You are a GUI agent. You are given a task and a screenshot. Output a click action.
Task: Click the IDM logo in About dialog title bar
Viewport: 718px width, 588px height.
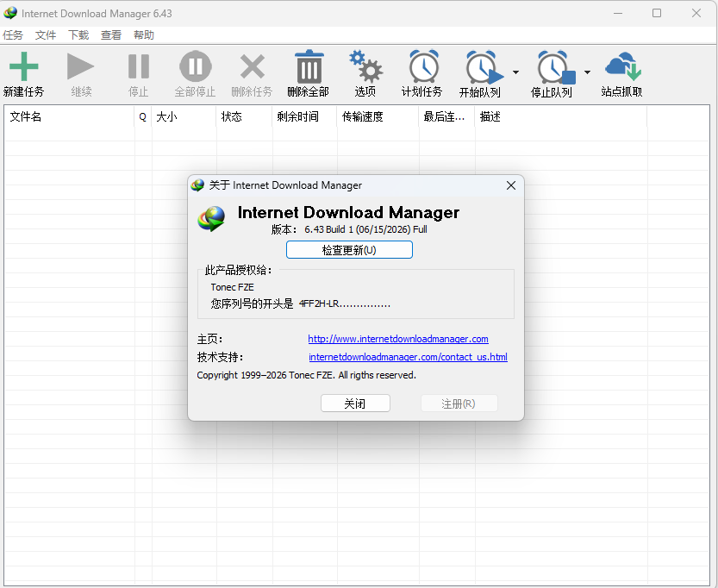(197, 185)
